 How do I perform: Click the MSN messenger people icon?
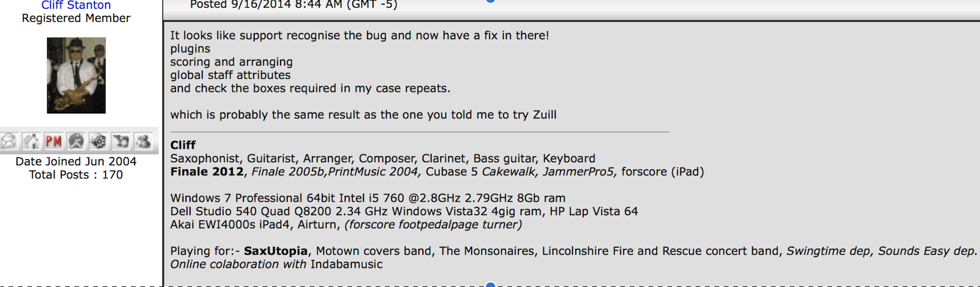[143, 141]
